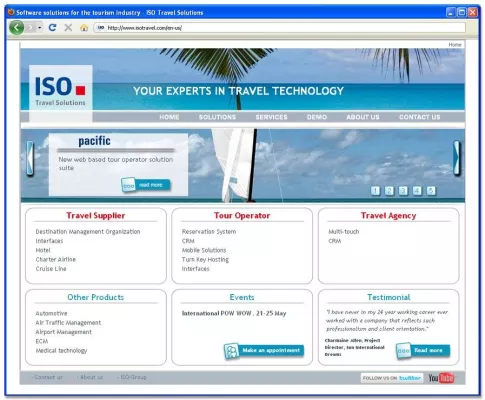The height and width of the screenshot is (400, 485).
Task: Open the Charter Airline link
Action: pyautogui.click(x=56, y=259)
